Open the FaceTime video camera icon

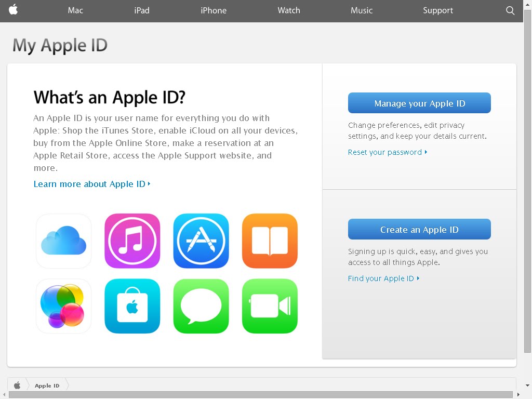coord(270,306)
